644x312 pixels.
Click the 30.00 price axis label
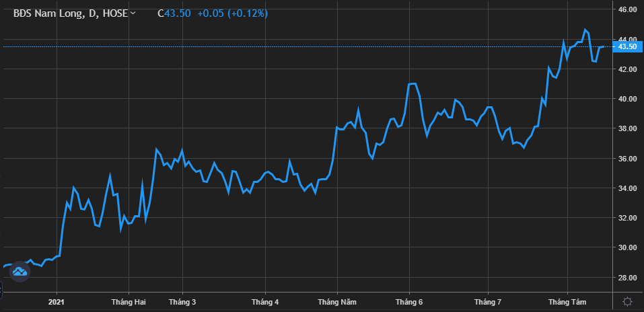628,248
